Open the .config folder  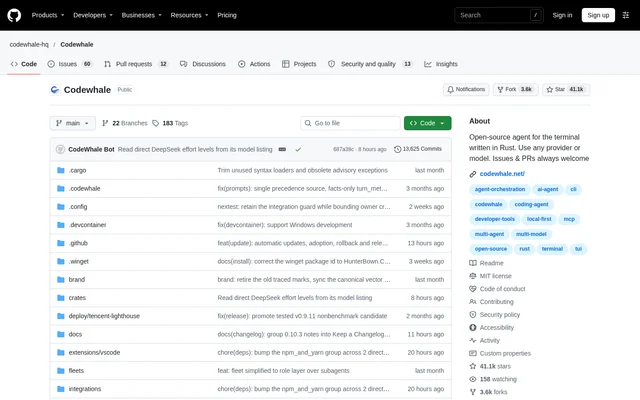[78, 207]
